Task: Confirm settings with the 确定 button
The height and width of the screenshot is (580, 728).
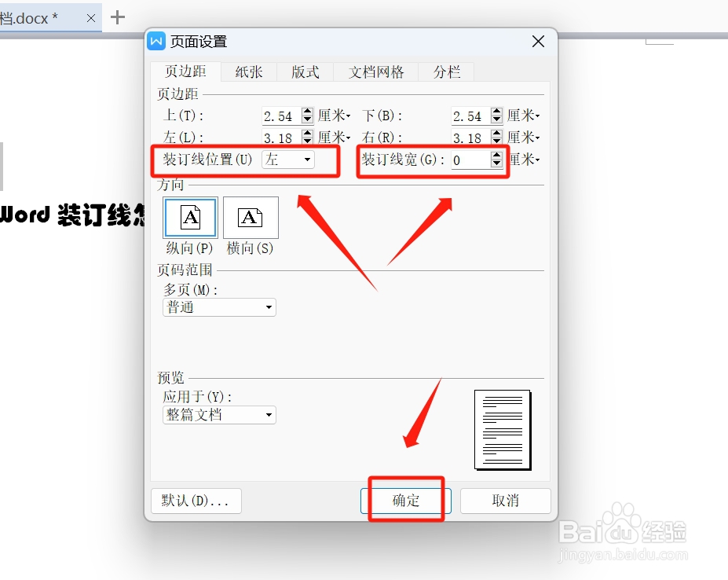Action: (x=406, y=501)
